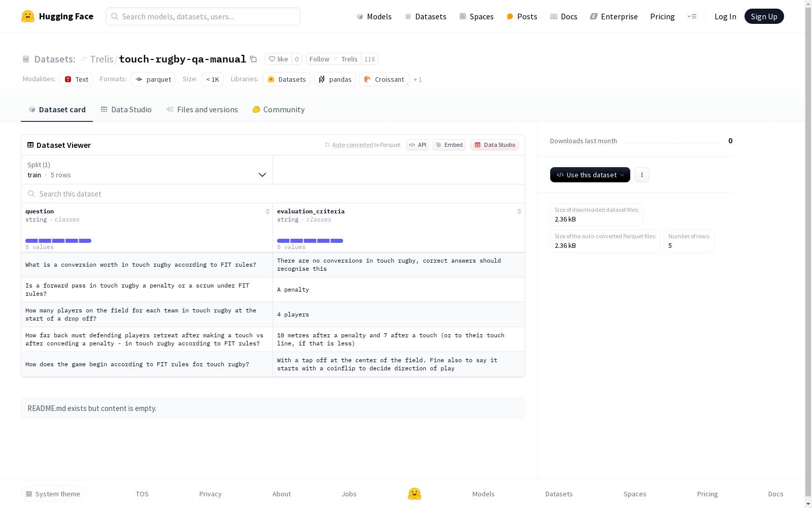Screen dimensions: 812x508
Task: Select the pandas library tag
Action: coord(335,79)
